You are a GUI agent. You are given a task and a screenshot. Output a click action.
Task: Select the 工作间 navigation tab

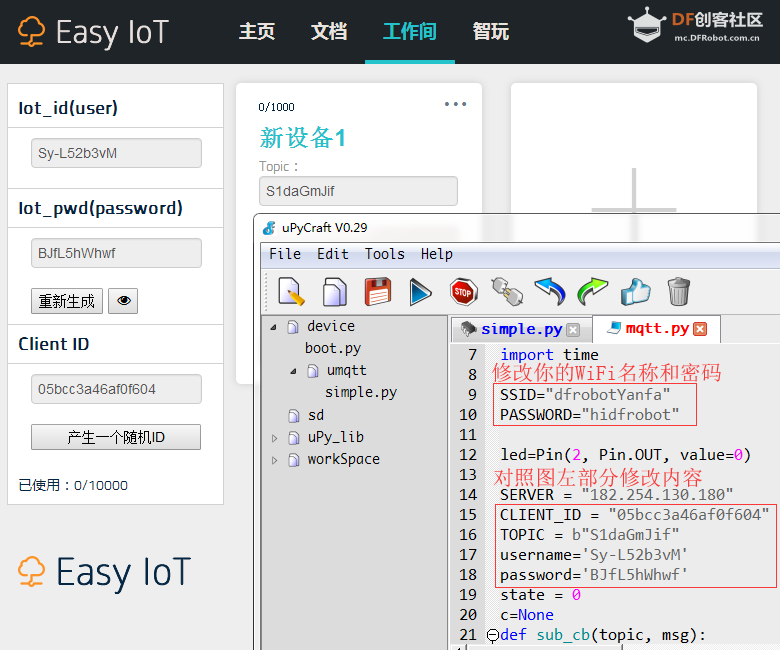[x=409, y=31]
